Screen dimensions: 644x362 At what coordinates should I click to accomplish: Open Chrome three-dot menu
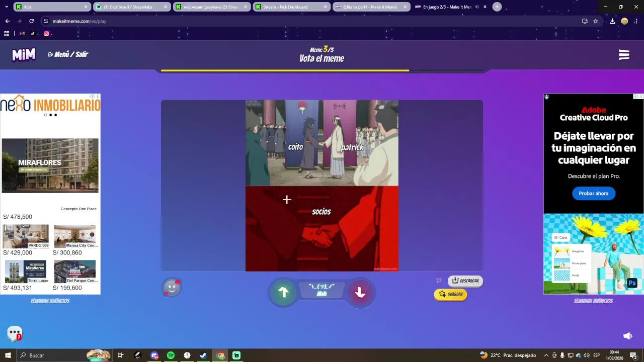click(x=636, y=21)
